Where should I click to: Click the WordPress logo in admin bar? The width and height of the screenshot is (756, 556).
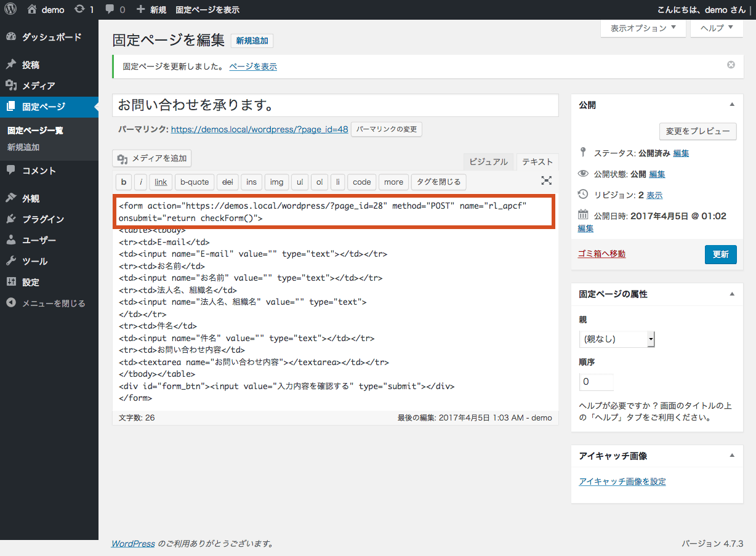(x=10, y=9)
